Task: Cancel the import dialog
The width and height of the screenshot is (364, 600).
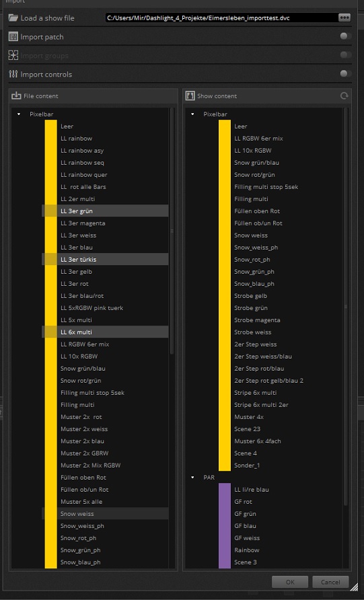Action: (330, 582)
